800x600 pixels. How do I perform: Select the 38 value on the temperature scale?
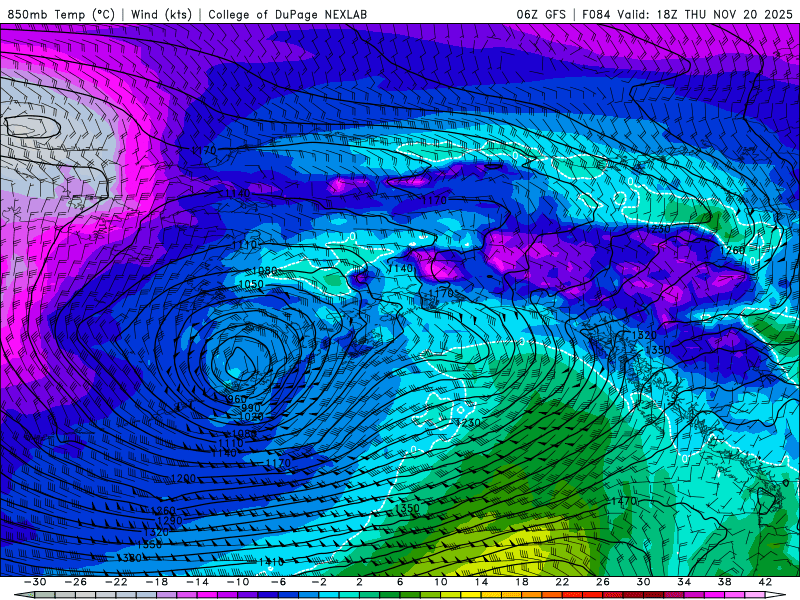coord(724,582)
